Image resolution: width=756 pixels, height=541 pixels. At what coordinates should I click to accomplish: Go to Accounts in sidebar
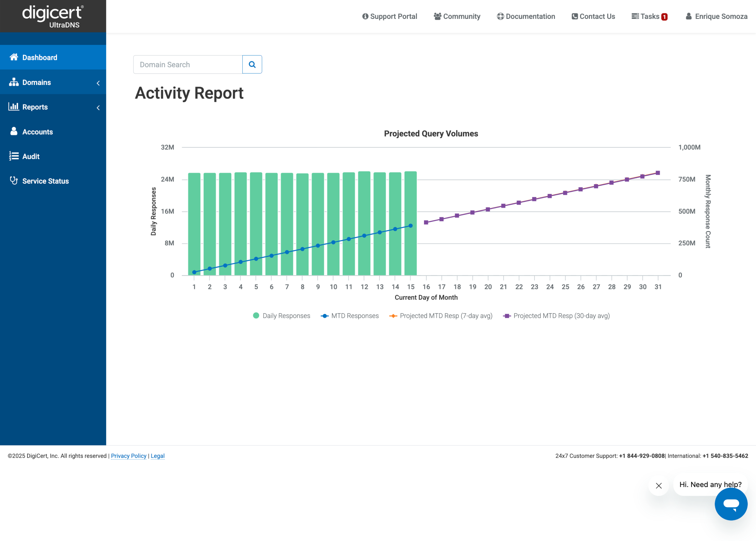37,132
